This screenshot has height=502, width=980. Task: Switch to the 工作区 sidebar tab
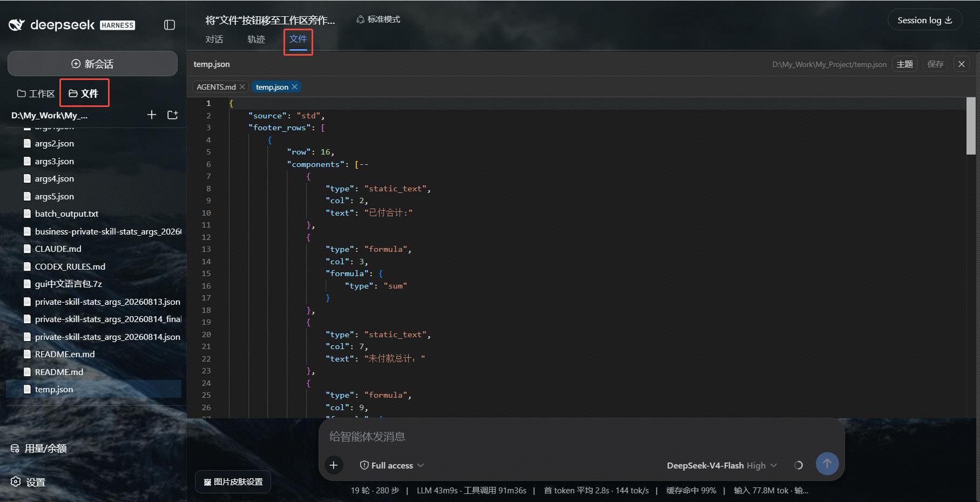click(36, 93)
